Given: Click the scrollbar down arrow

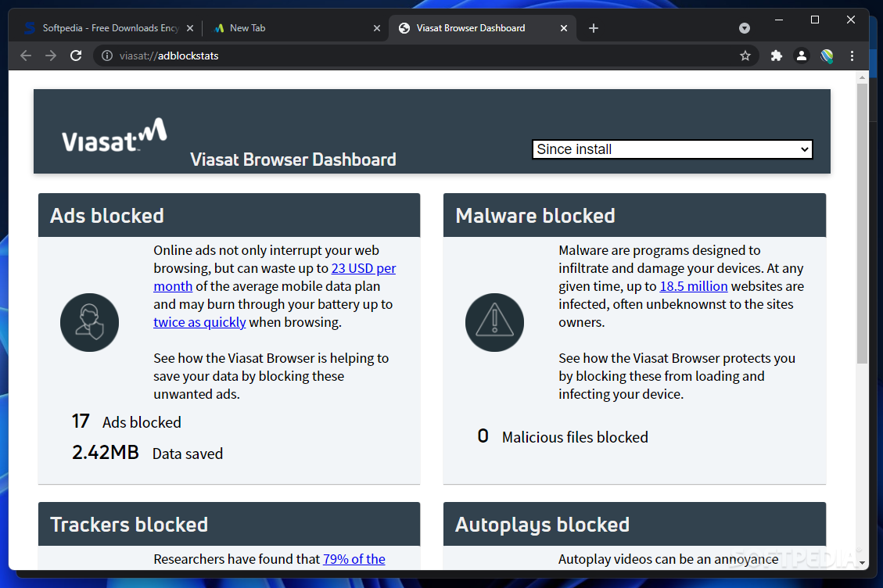Looking at the screenshot, I should (862, 562).
